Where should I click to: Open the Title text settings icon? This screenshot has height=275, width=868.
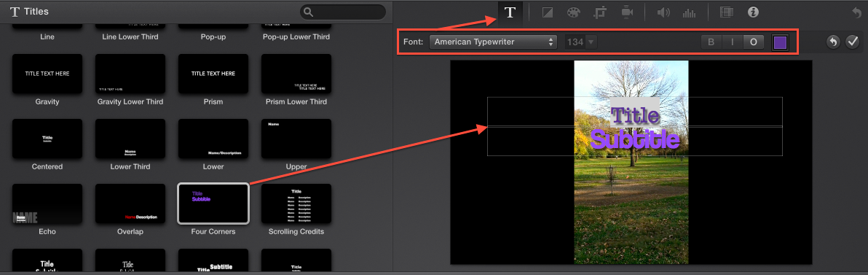tap(510, 12)
